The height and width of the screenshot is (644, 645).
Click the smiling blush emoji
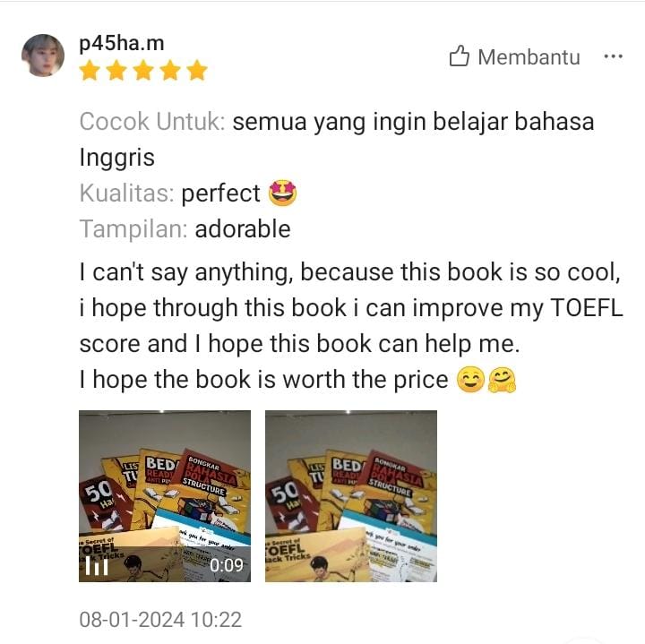pos(470,379)
